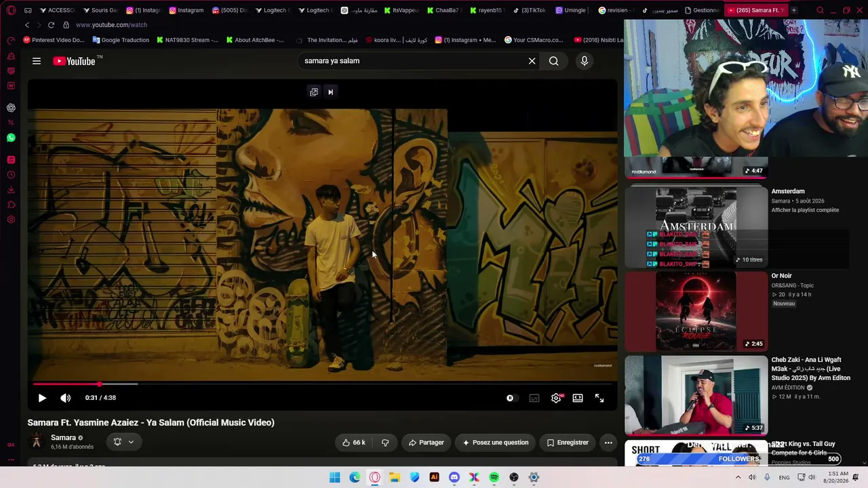Click the magnifier search button

[554, 61]
